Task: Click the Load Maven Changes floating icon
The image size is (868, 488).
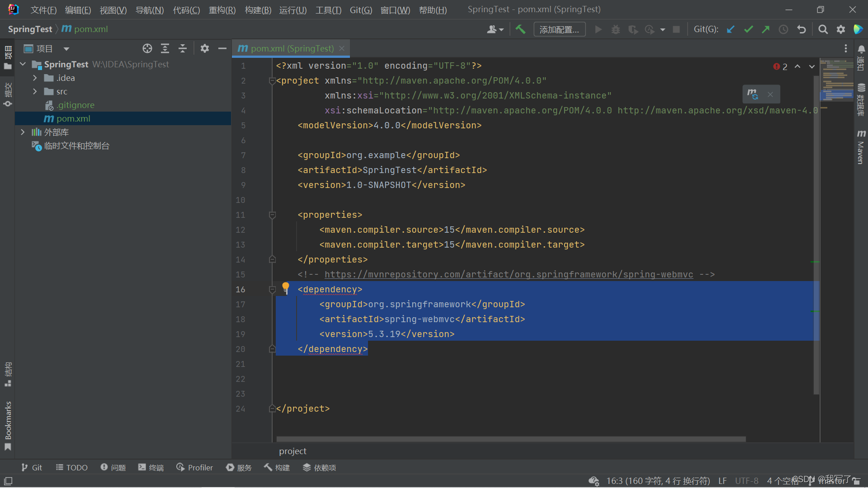Action: click(x=752, y=94)
